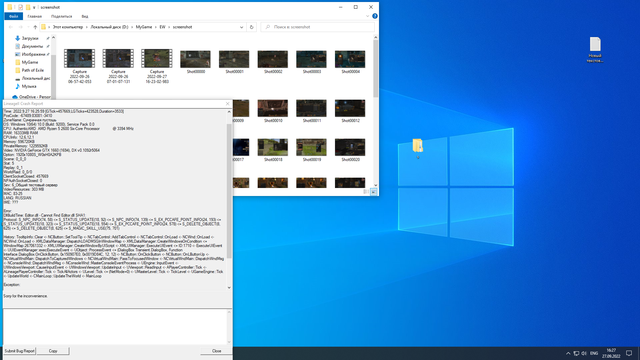The height and width of the screenshot is (360, 640).
Task: Expand the ribbon with the chevron
Action: pos(367,16)
